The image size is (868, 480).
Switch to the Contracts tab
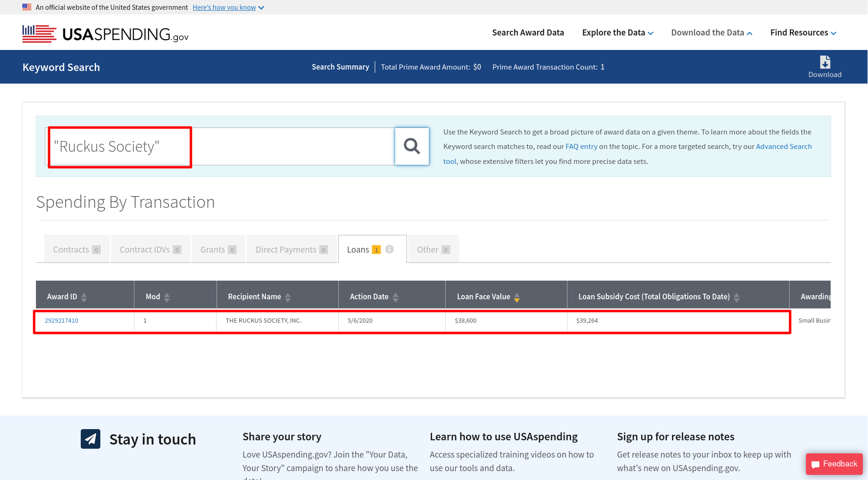(x=77, y=249)
